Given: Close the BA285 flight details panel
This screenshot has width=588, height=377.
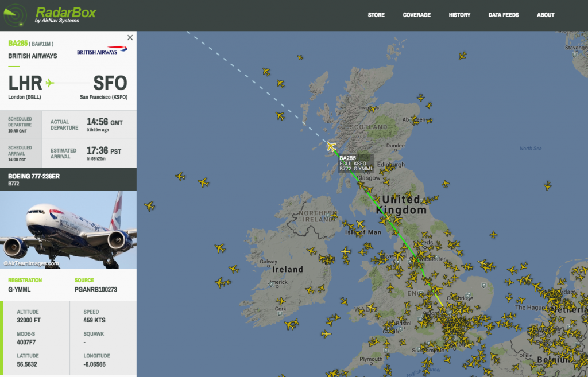Looking at the screenshot, I should click(x=130, y=37).
